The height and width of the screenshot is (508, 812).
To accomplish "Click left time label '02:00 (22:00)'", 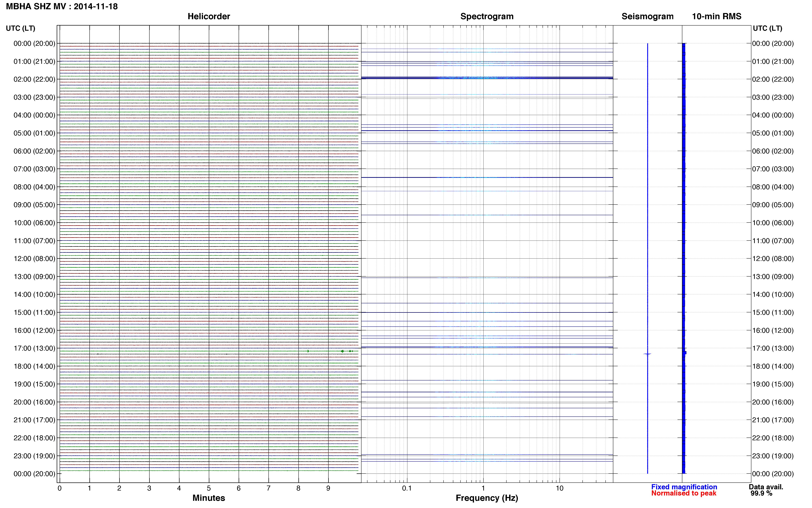I will point(34,79).
